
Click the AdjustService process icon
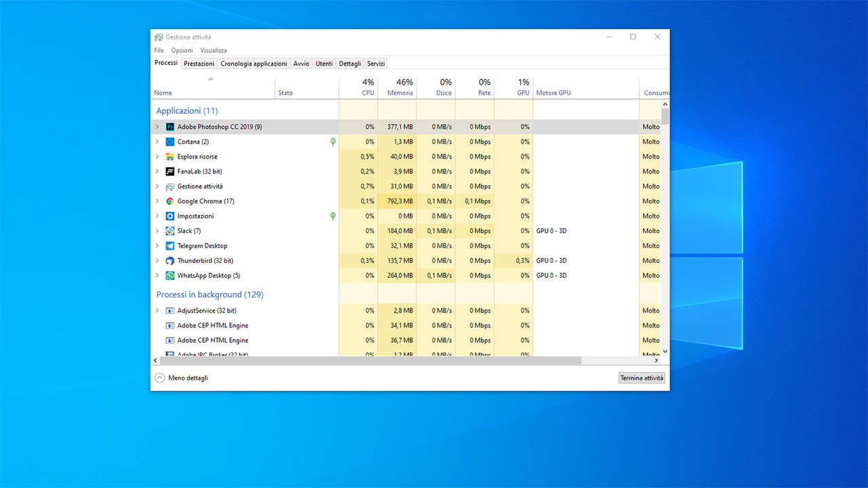pos(170,310)
